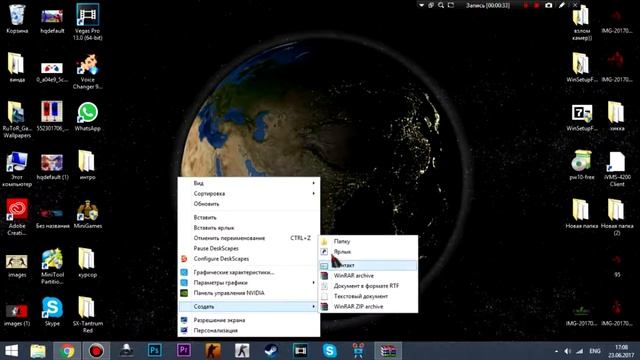This screenshot has height=360, width=640.
Task: Open Графические характеристики menu entry
Action: [249, 272]
